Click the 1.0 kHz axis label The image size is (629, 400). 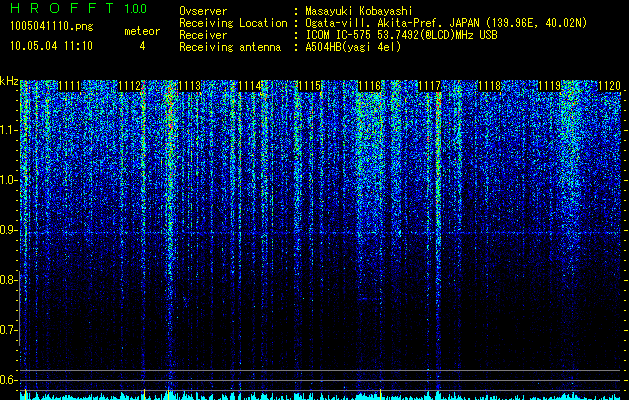(x=7, y=180)
